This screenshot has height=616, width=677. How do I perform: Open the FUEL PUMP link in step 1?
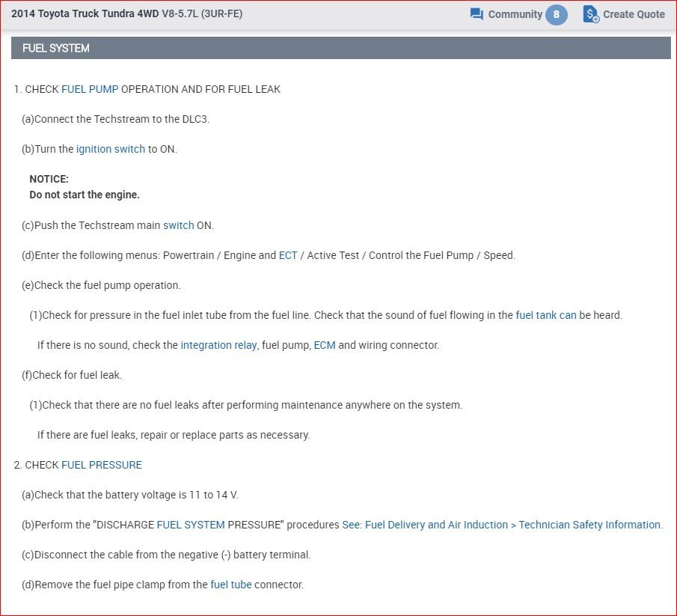coord(90,89)
